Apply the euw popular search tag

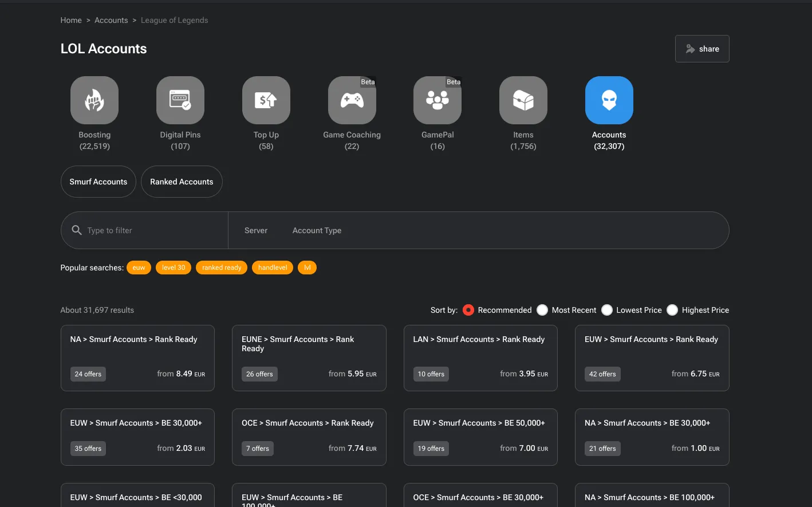(139, 268)
